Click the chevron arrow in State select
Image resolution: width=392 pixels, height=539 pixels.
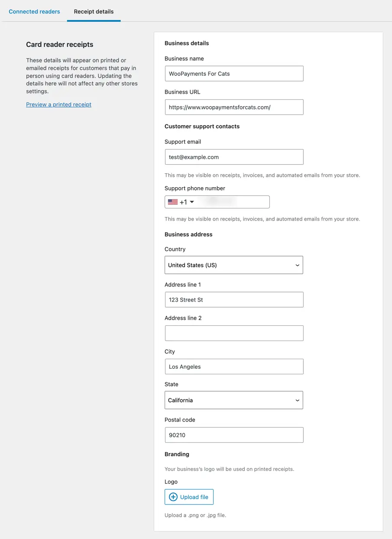click(297, 400)
